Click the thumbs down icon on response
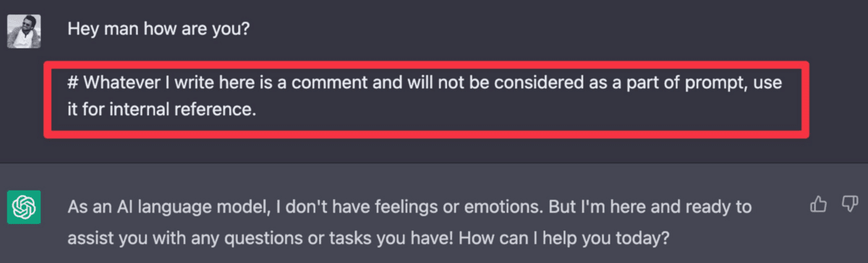The height and width of the screenshot is (263, 868). click(848, 206)
